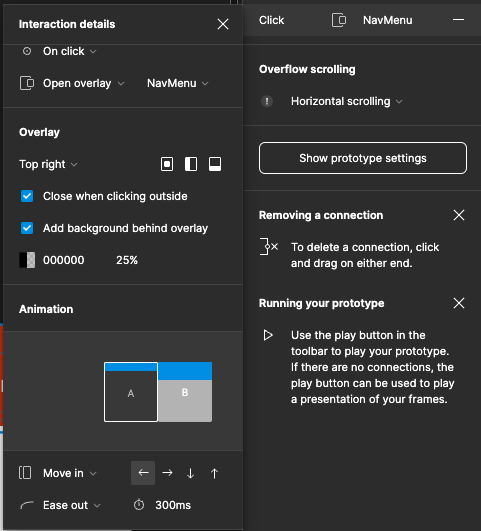The height and width of the screenshot is (531, 481).
Task: Choose the up arrow animation direction
Action: click(x=214, y=473)
